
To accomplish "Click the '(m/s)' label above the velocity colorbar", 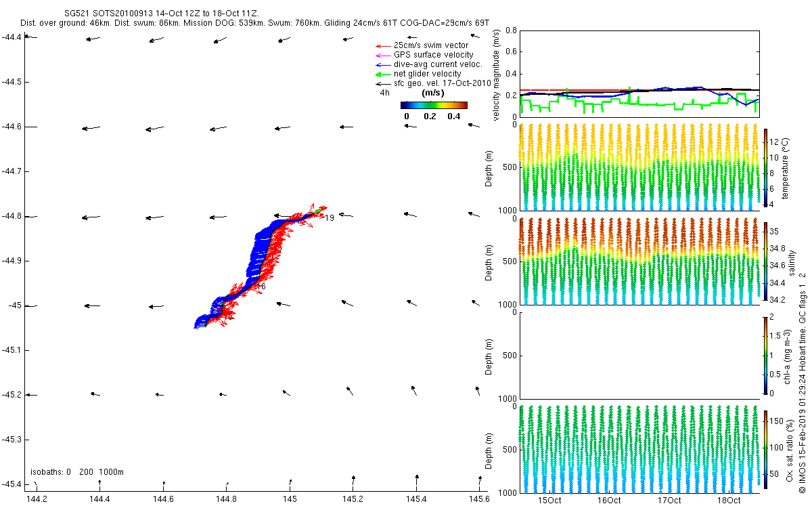I will [433, 93].
